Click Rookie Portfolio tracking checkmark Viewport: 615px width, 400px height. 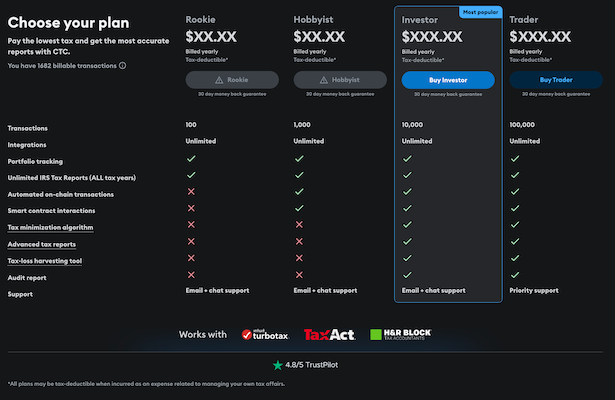(191, 158)
